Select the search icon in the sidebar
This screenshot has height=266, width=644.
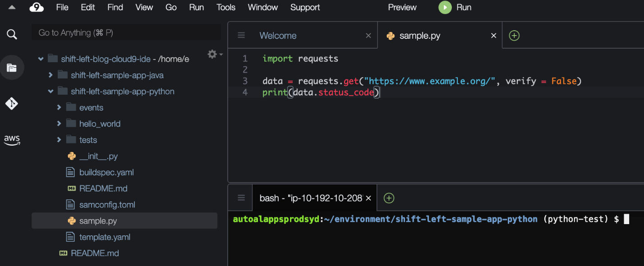(12, 34)
